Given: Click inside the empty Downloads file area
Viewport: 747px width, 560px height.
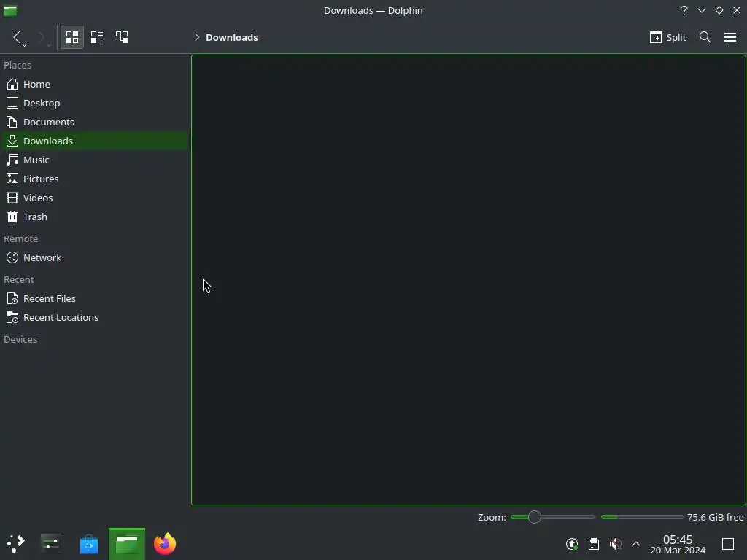Looking at the screenshot, I should point(469,280).
